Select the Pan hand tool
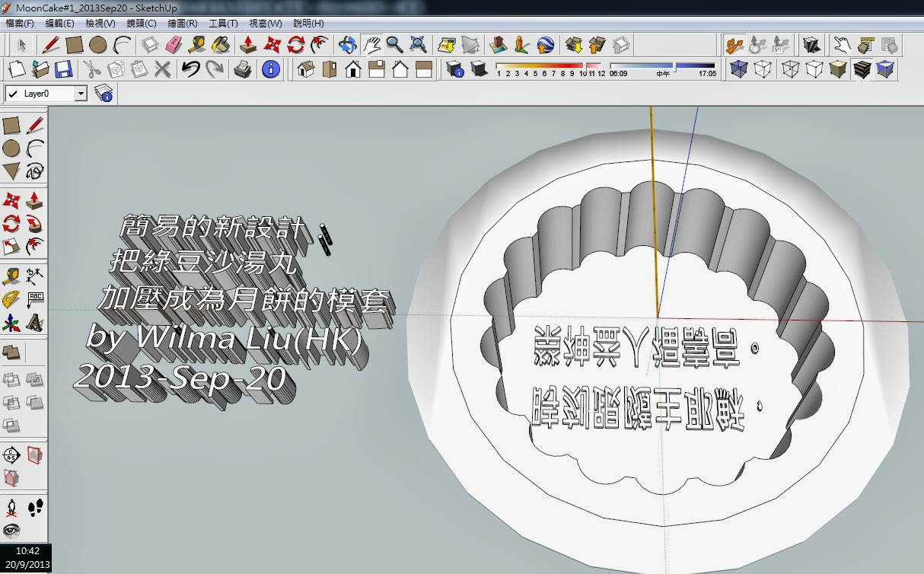Image resolution: width=924 pixels, height=574 pixels. click(x=371, y=45)
